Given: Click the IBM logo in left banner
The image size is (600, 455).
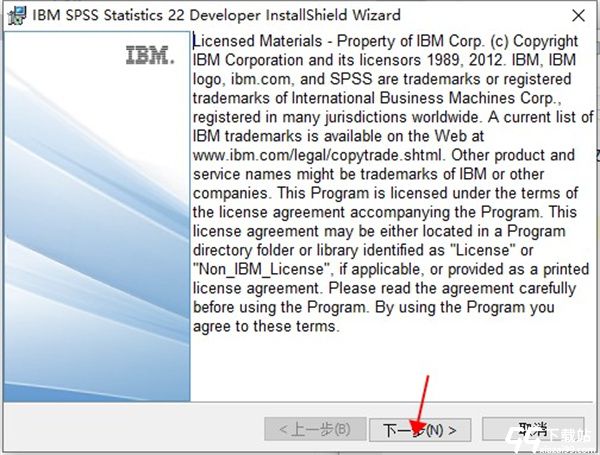Looking at the screenshot, I should 150,55.
